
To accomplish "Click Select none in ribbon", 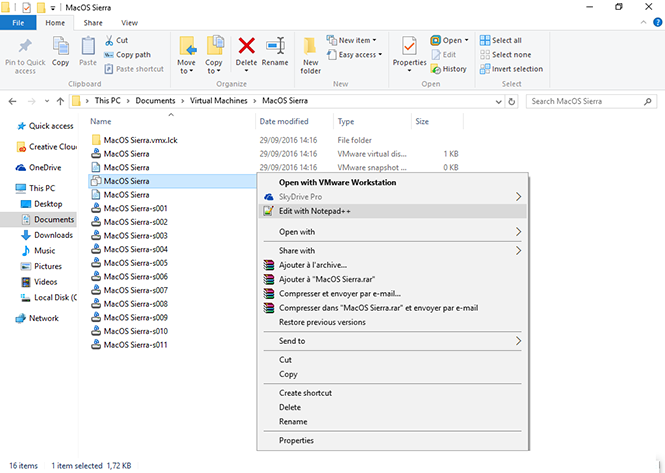I will (x=505, y=55).
